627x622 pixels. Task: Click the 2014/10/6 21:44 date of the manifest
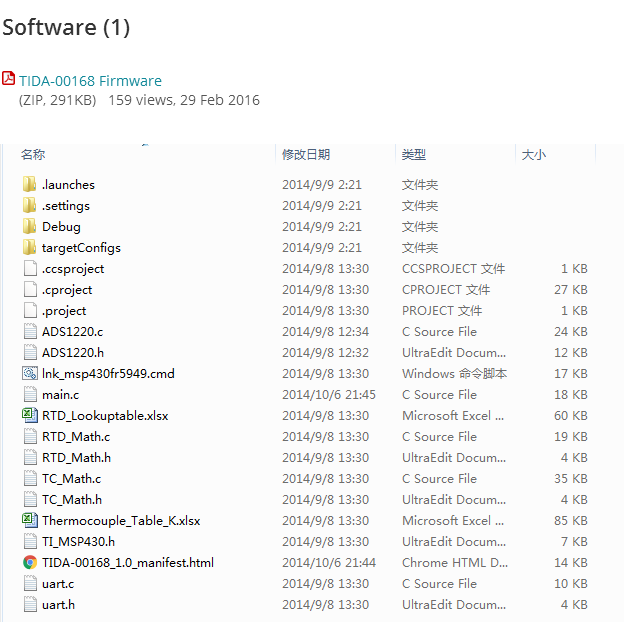[x=329, y=562]
